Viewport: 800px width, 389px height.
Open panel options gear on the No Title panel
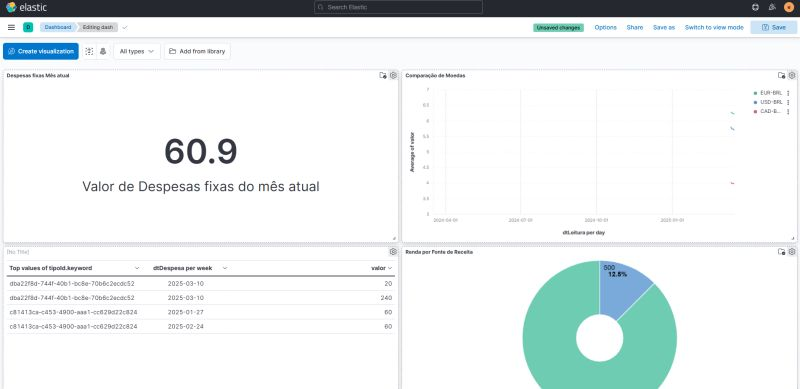click(393, 252)
